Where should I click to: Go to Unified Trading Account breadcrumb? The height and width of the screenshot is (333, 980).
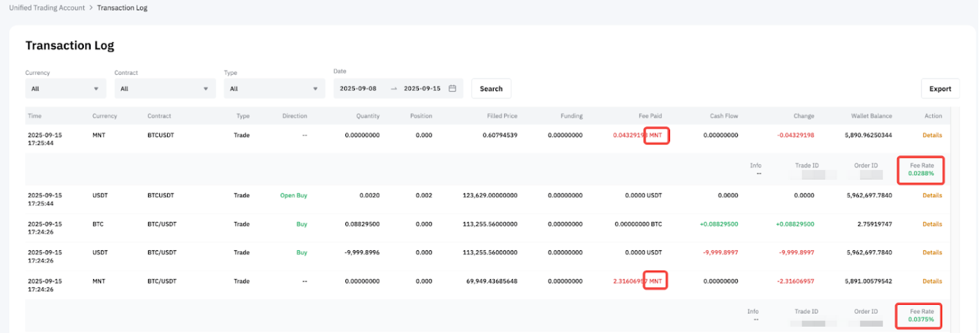click(x=47, y=8)
